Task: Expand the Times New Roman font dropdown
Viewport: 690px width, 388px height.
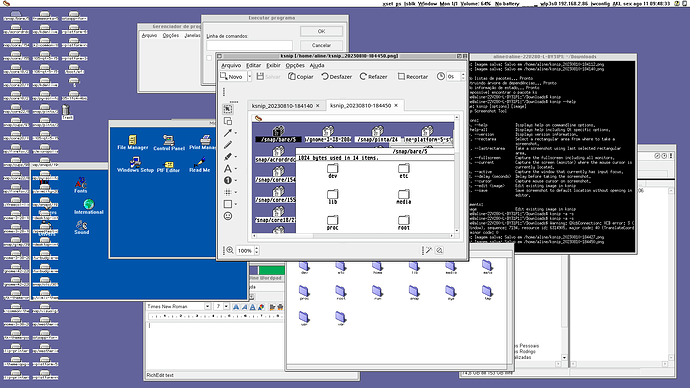Action: click(207, 306)
